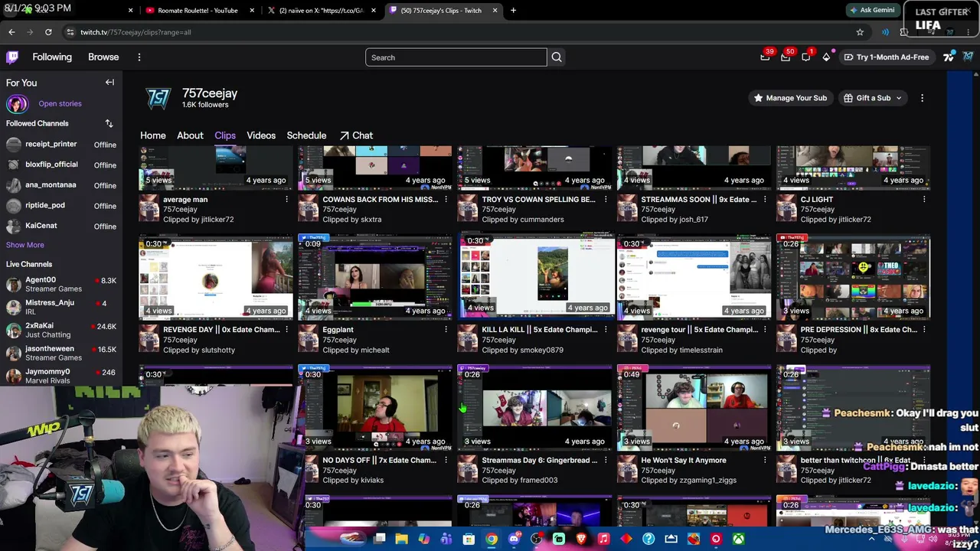This screenshot has height=551, width=980.
Task: Switch to the Home channel tab
Action: coord(152,135)
